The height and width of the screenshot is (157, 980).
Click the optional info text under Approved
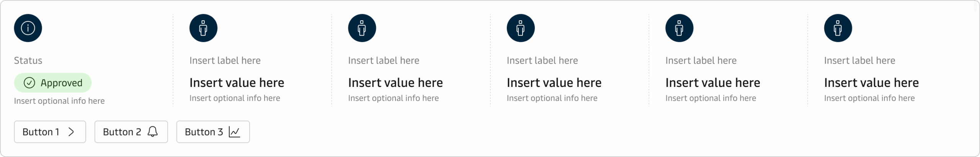click(59, 101)
